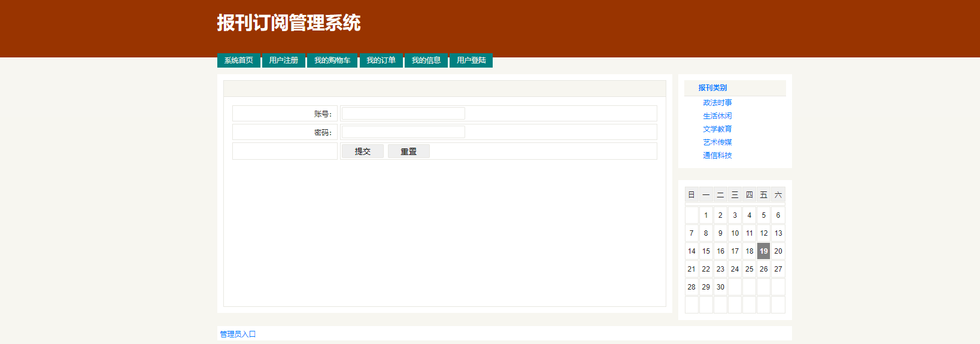
Task: Select calendar day 21
Action: 691,269
